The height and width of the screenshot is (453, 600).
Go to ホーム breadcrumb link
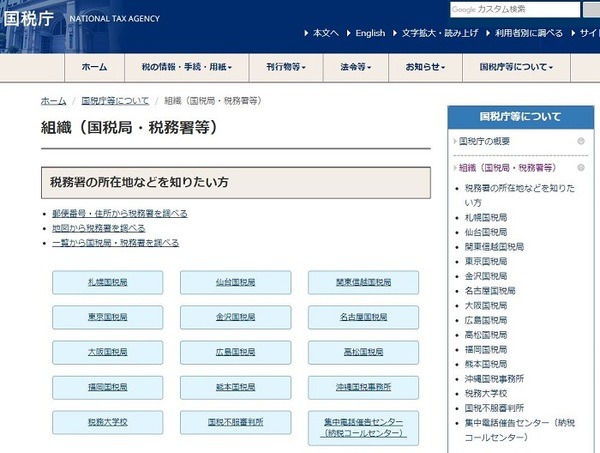53,101
